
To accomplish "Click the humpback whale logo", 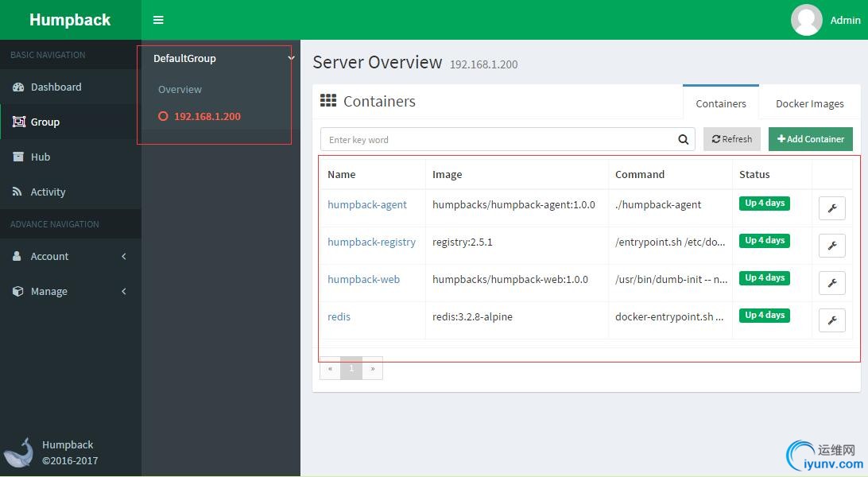I will (19, 452).
